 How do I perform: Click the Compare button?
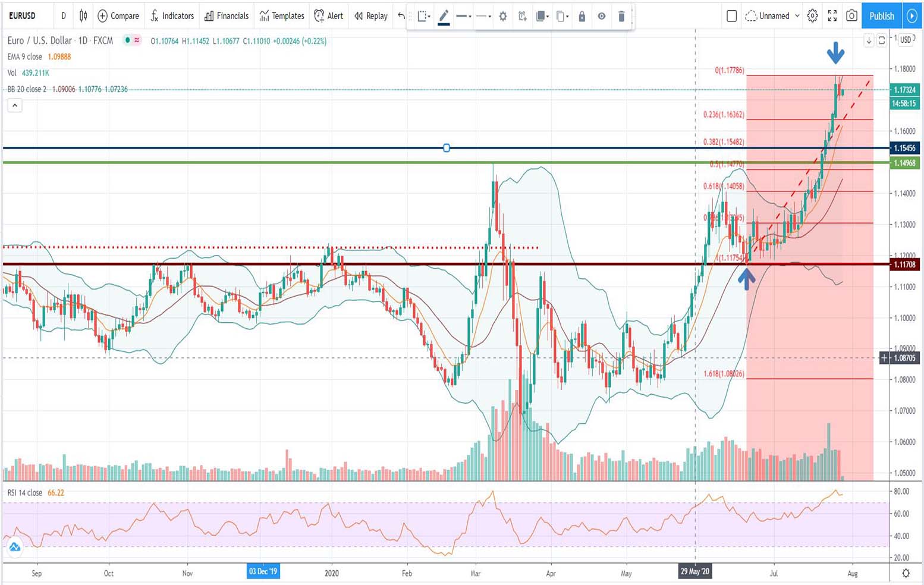(118, 16)
